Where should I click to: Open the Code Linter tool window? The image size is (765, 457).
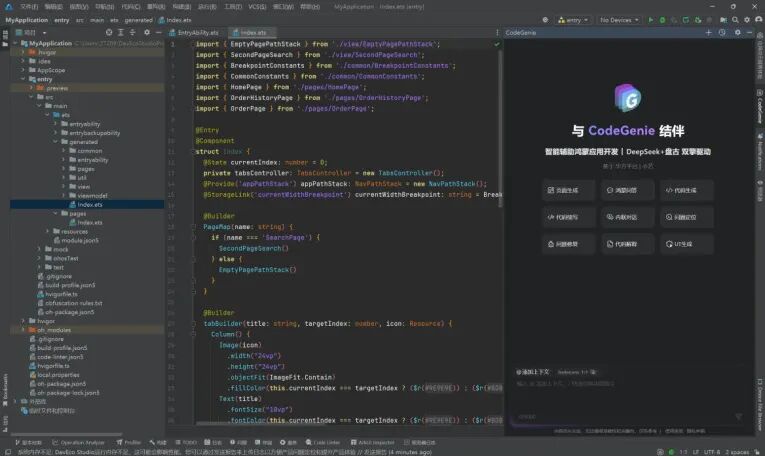click(x=323, y=443)
